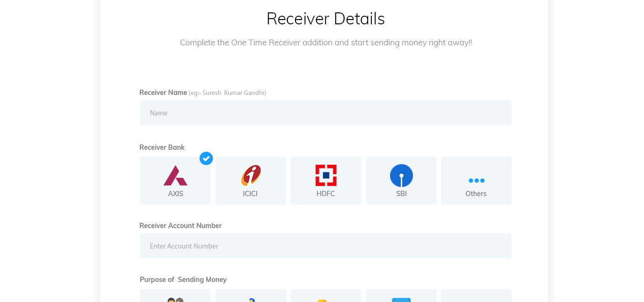The height and width of the screenshot is (302, 644).
Task: Click the SBI label text
Action: 401,194
